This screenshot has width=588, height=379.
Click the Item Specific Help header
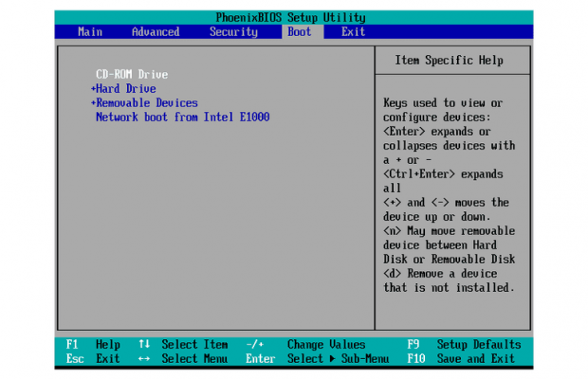point(447,61)
